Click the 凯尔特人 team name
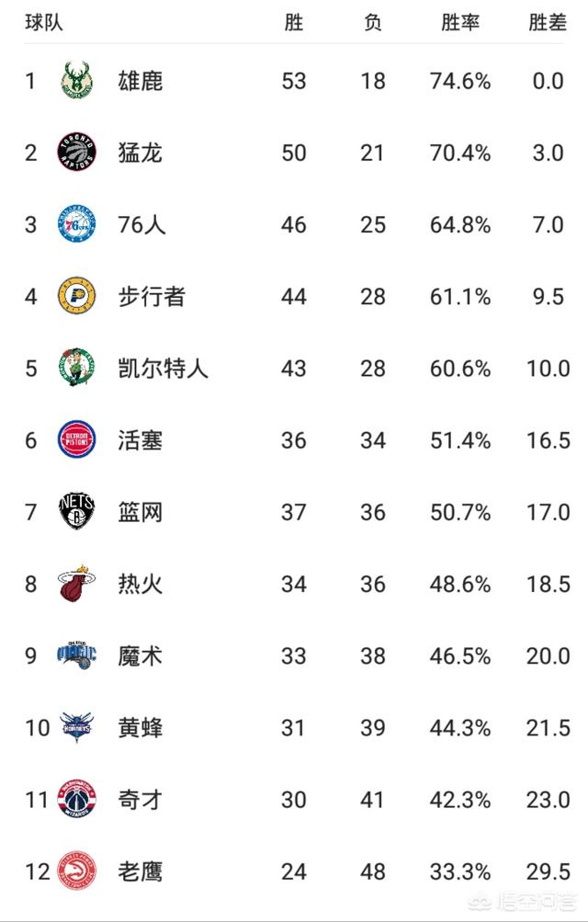The width and height of the screenshot is (588, 922). pyautogui.click(x=163, y=368)
